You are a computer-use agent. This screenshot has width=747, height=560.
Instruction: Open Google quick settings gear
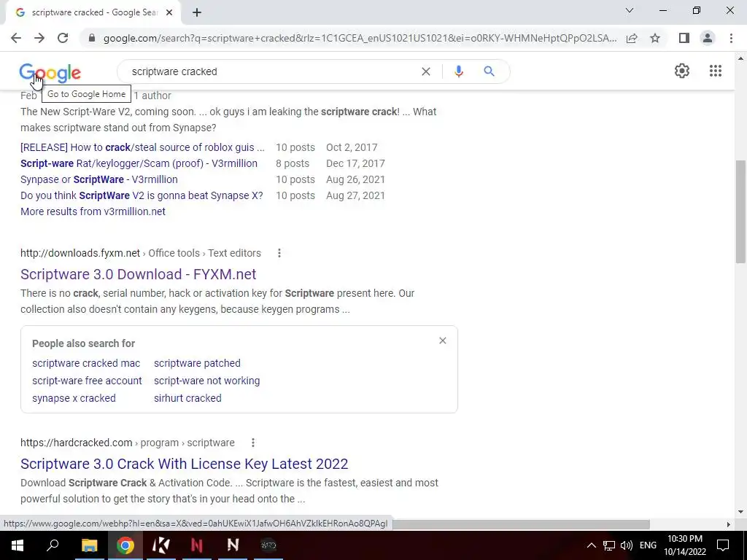tap(682, 71)
